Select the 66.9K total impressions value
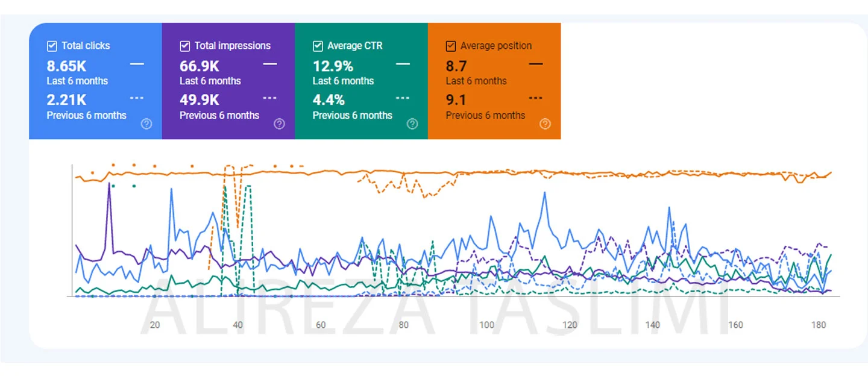 click(200, 66)
